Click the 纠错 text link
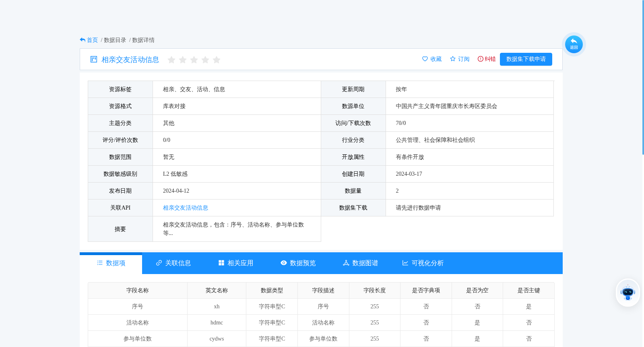Screen dimensions: 644x347 pyautogui.click(x=490, y=59)
